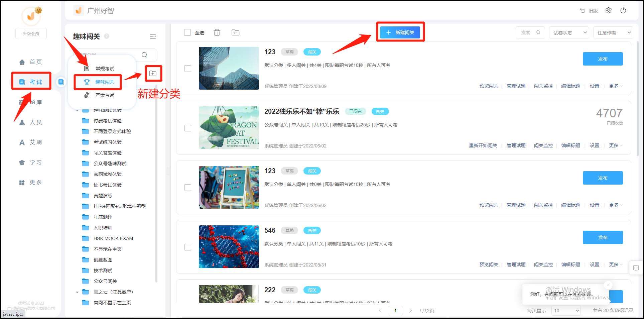
Task: Collapse the 趣味闯关 category panel icon
Action: click(153, 36)
